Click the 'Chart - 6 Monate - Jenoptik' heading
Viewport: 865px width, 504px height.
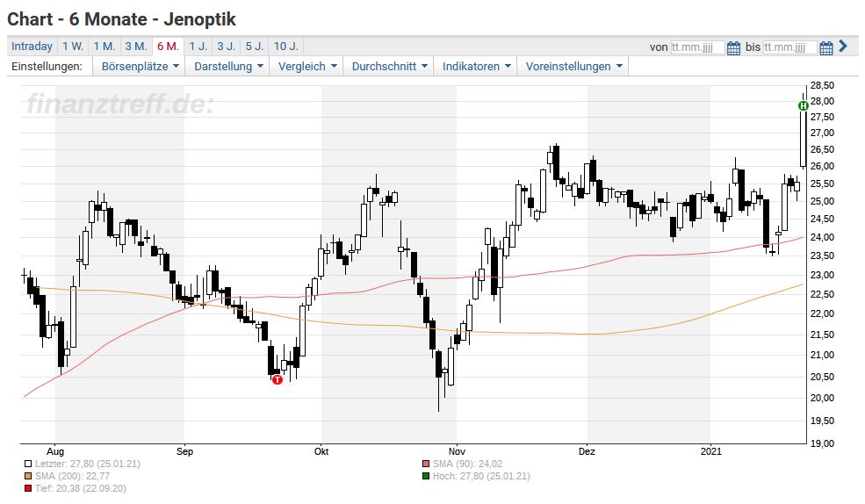click(121, 19)
